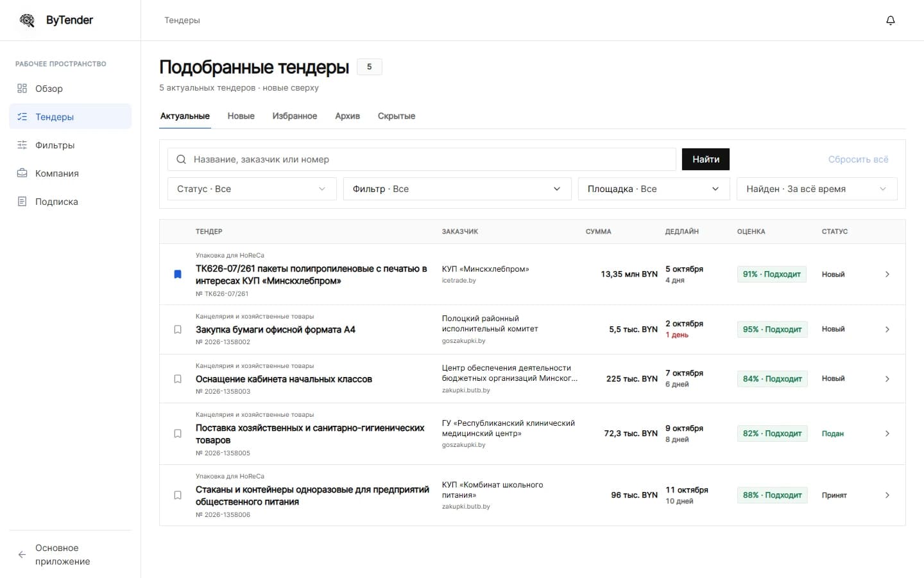Open Тендеры in the sidebar
Image resolution: width=924 pixels, height=578 pixels.
(x=71, y=116)
